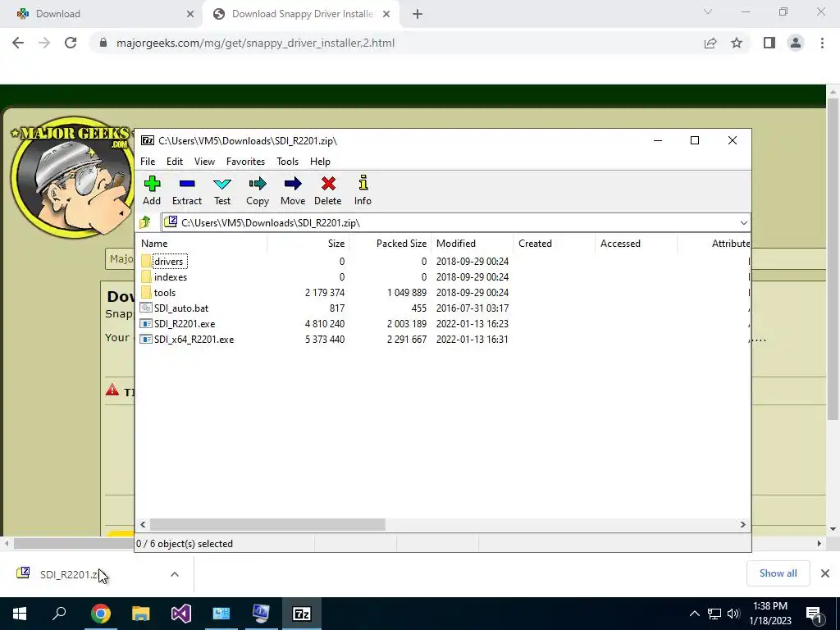Select the SDI_R2201.exe file icon
The image size is (840, 630).
[x=146, y=323]
